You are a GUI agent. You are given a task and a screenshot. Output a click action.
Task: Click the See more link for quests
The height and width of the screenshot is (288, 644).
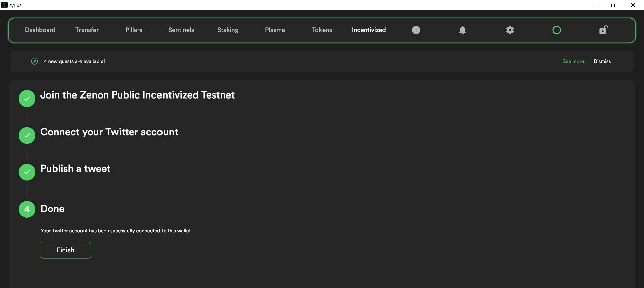(x=573, y=61)
